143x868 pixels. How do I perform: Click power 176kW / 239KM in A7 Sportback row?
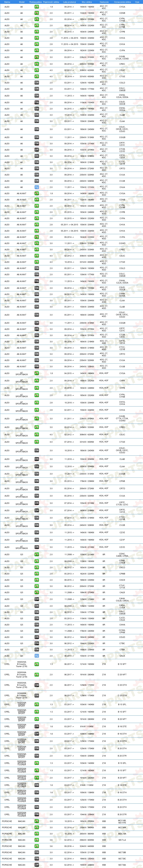click(87, 481)
